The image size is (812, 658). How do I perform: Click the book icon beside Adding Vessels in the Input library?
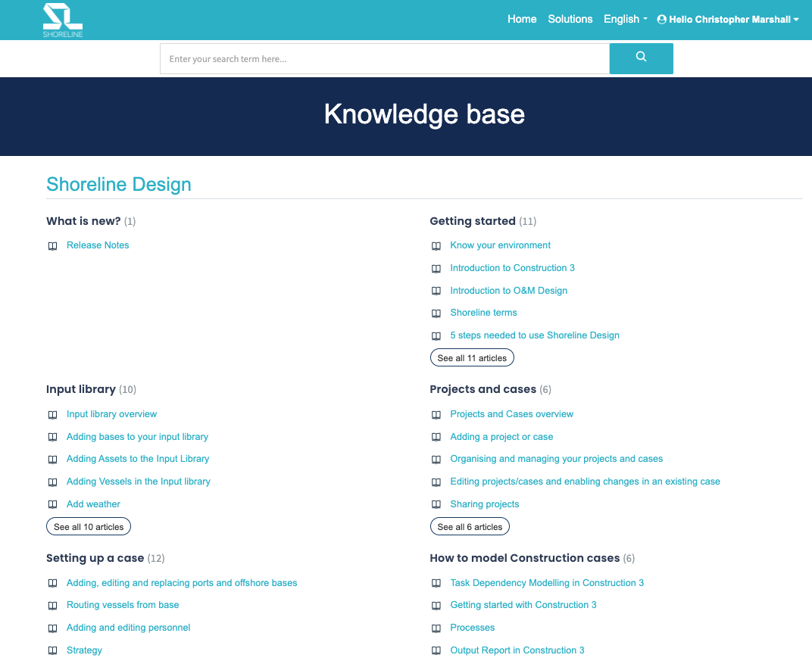click(53, 482)
